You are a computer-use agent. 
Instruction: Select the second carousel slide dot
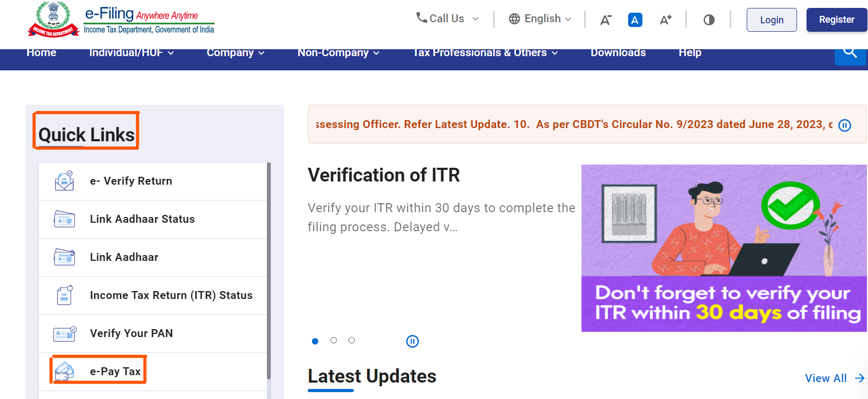(x=334, y=340)
